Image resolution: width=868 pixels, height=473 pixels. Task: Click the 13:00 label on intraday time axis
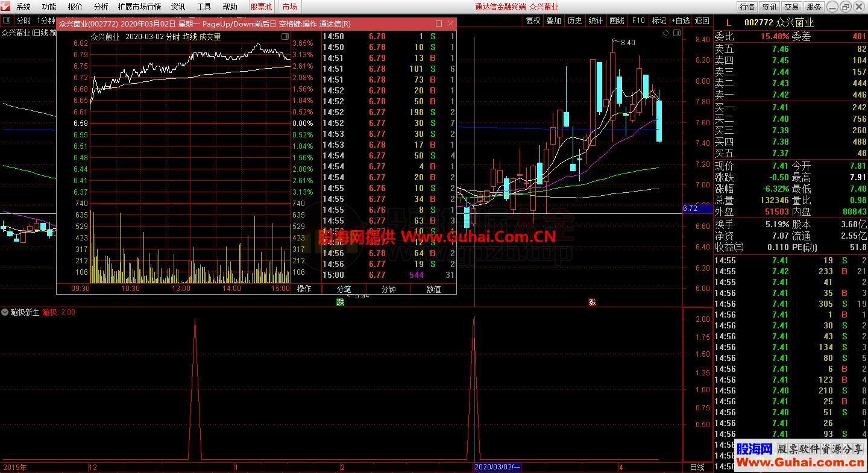pos(181,289)
